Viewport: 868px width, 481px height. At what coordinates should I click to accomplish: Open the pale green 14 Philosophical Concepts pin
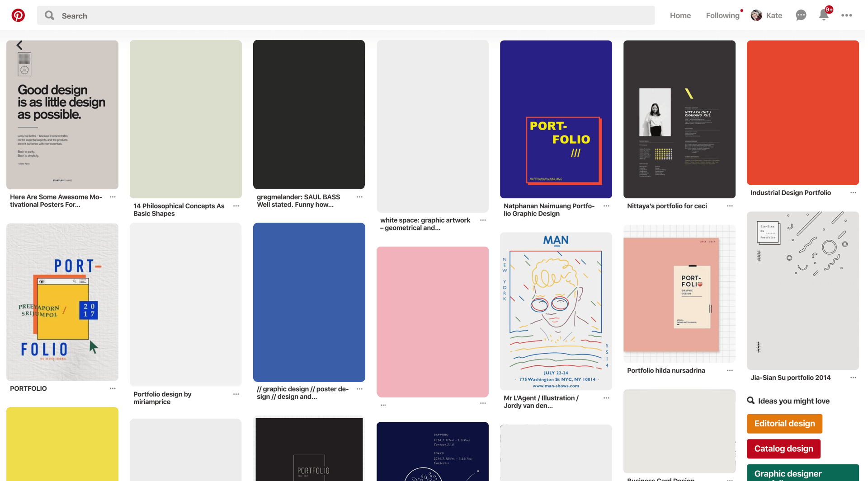(186, 119)
